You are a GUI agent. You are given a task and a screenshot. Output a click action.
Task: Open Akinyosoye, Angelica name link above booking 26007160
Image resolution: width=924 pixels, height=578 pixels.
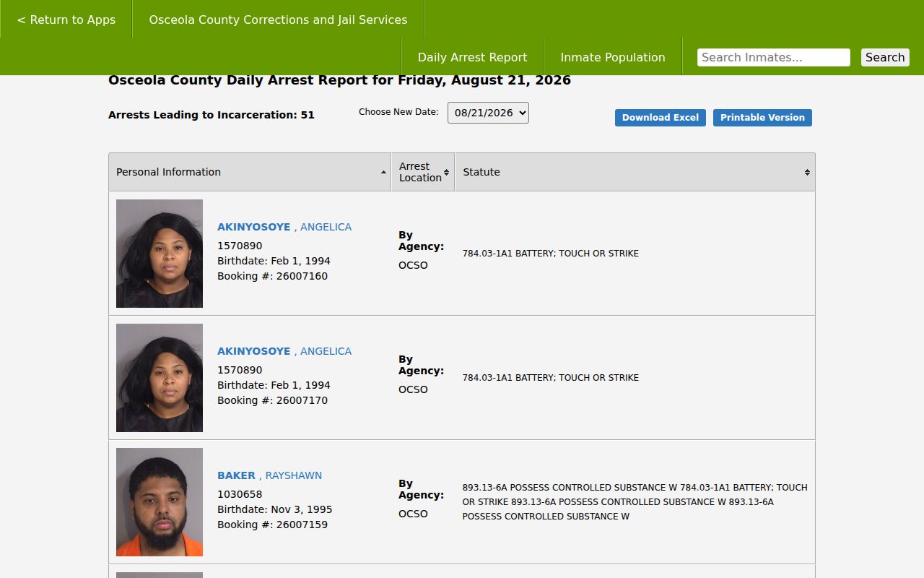284,227
